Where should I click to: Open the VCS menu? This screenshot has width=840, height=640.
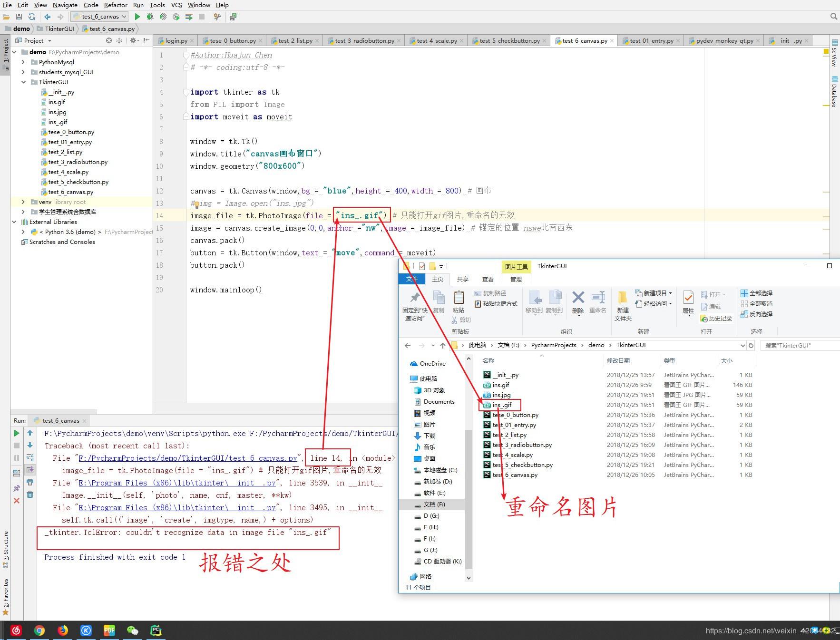[x=176, y=5]
